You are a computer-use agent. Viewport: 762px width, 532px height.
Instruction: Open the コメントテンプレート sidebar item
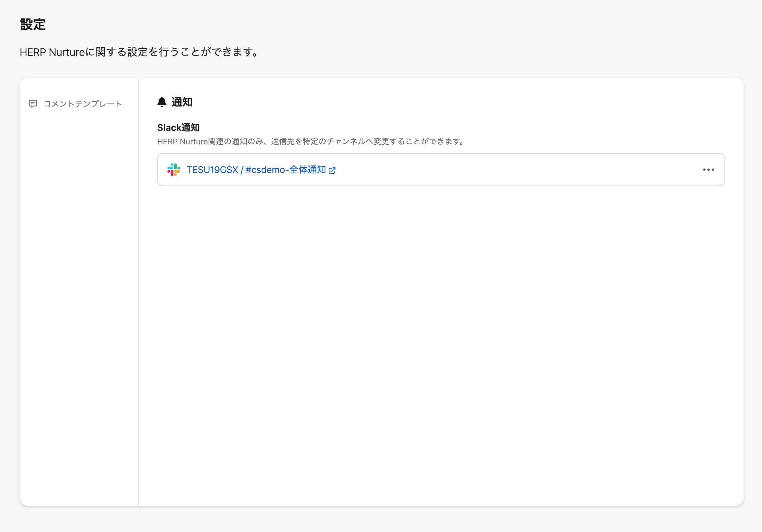coord(82,104)
